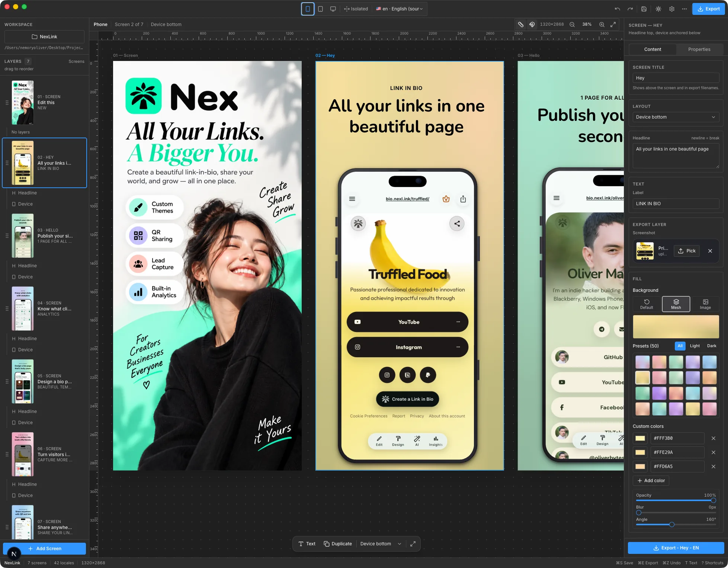
Task: Select the phone device preview icon
Action: click(x=308, y=9)
